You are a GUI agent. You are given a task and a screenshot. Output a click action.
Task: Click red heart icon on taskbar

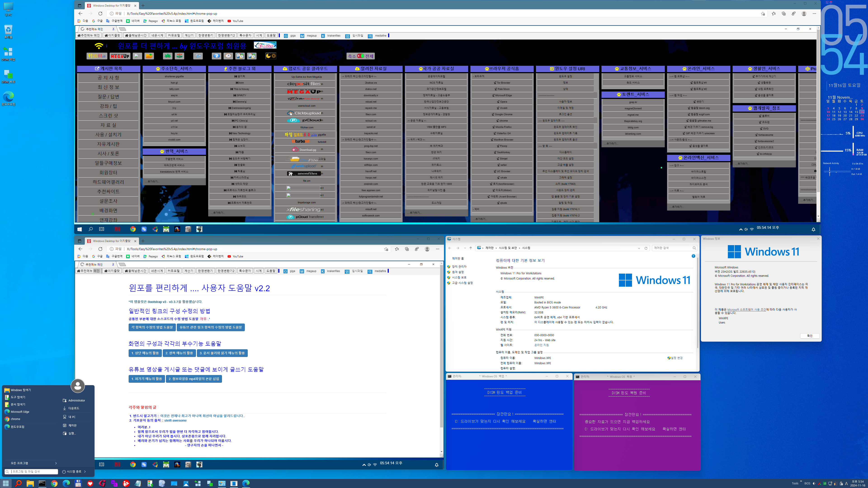[90, 484]
